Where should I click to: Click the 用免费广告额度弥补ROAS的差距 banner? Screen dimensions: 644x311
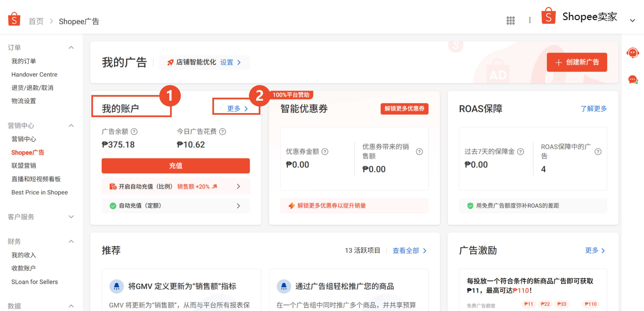(x=533, y=206)
